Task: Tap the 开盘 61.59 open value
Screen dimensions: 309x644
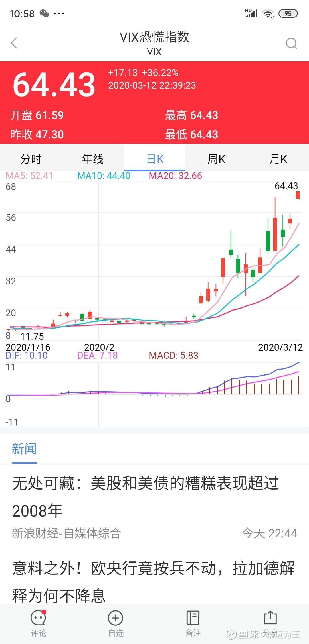Action: (37, 115)
